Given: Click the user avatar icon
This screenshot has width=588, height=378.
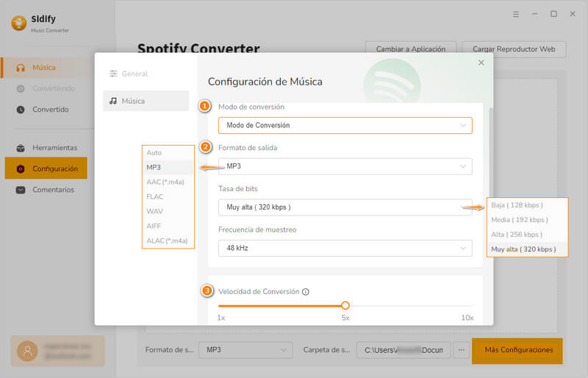Looking at the screenshot, I should pyautogui.click(x=27, y=352).
